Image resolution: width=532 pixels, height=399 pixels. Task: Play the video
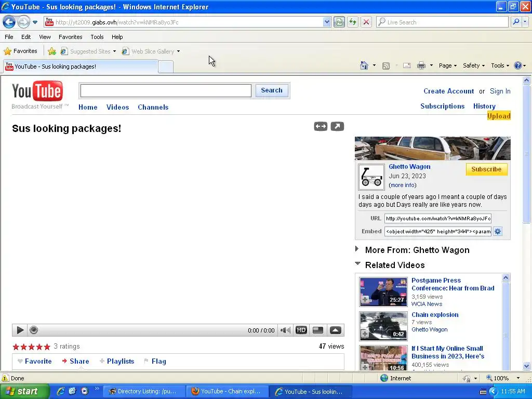[x=20, y=330]
